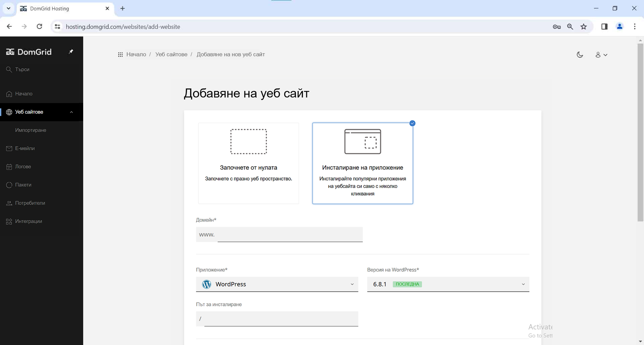Open the Приложение WordPress dropdown
This screenshot has height=345, width=644.
coord(277,284)
